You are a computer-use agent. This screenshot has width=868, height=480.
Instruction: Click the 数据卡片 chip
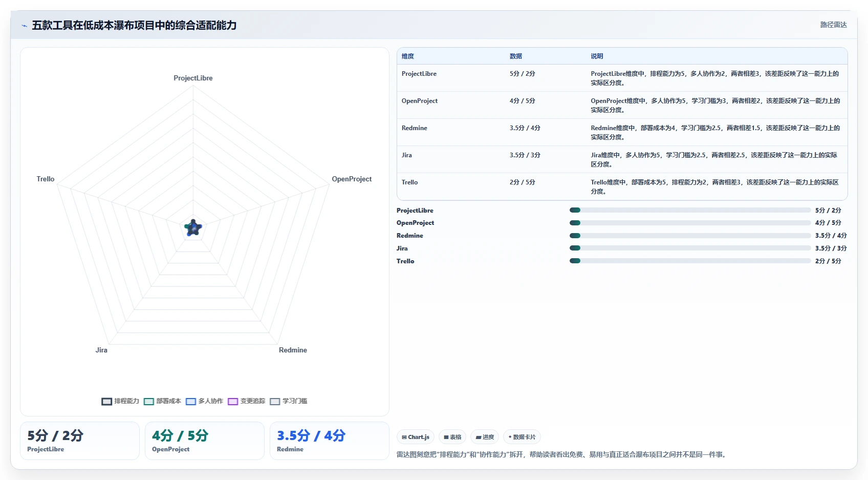click(x=522, y=437)
